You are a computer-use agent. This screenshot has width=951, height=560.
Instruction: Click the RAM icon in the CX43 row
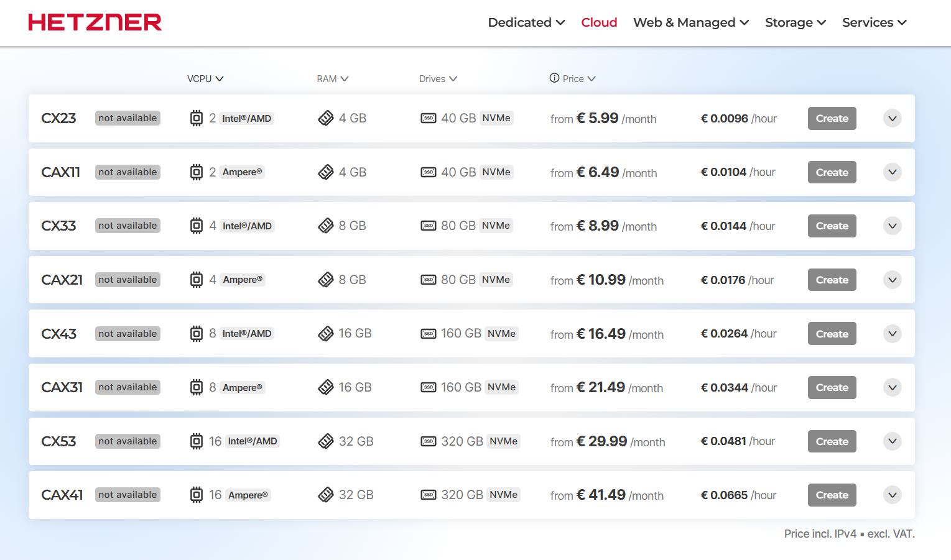click(x=326, y=334)
